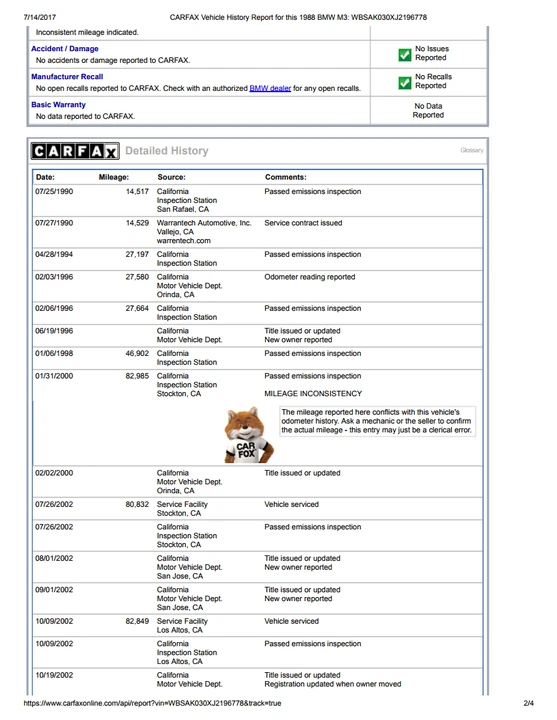
Task: Click the MILEAGE INCONSISTENCY warning text
Action: click(313, 394)
